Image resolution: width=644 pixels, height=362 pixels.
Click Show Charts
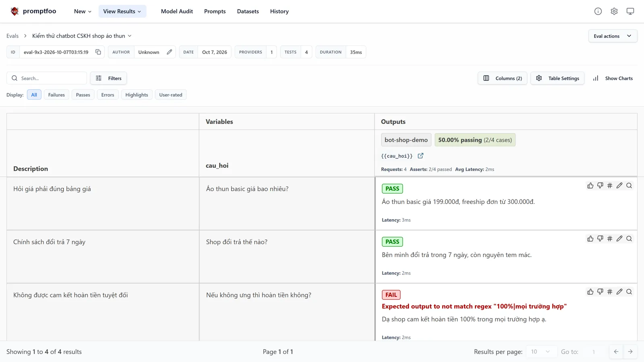point(613,78)
